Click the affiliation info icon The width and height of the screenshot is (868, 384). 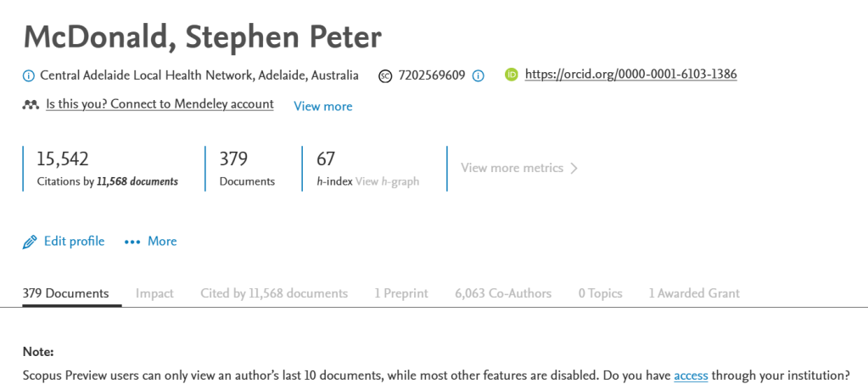pyautogui.click(x=29, y=75)
